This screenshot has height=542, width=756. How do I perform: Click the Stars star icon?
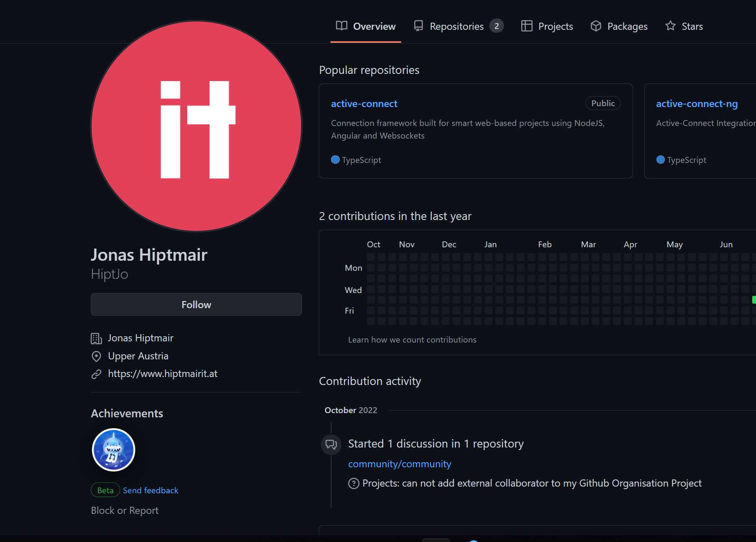(x=671, y=26)
